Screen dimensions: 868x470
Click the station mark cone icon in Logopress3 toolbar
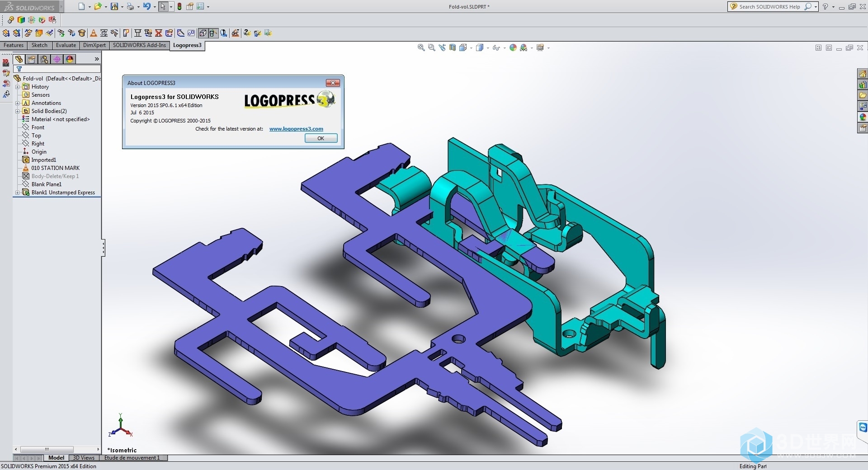93,33
